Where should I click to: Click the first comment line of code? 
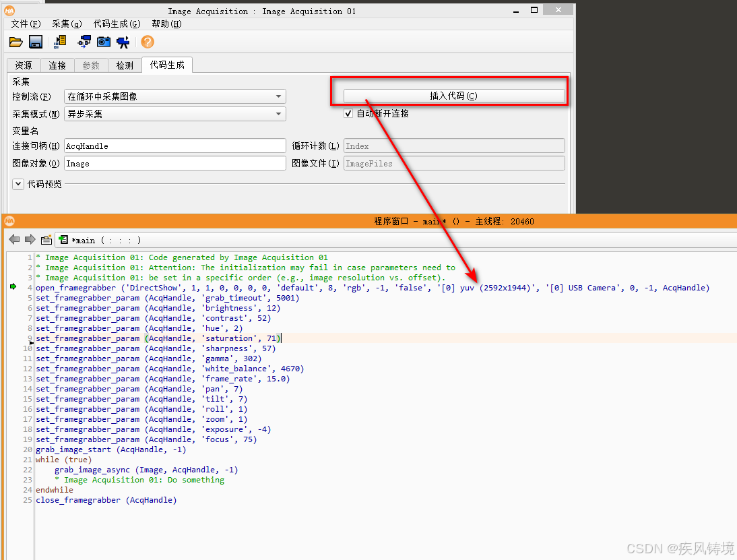coord(182,257)
